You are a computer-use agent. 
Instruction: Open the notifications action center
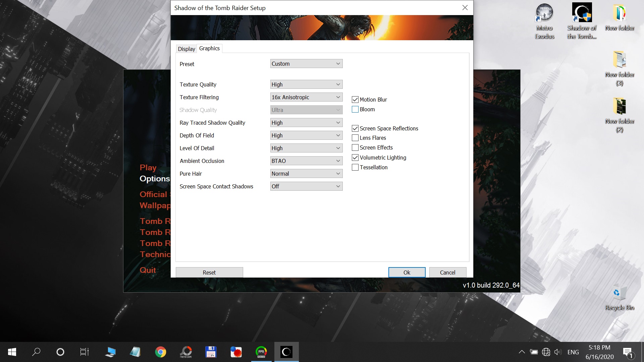(628, 353)
